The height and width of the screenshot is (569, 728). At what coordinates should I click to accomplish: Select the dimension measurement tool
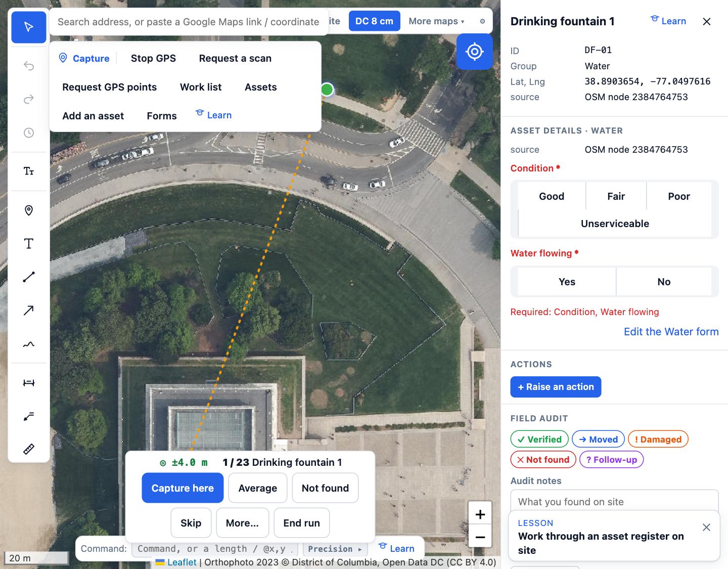coord(29,383)
